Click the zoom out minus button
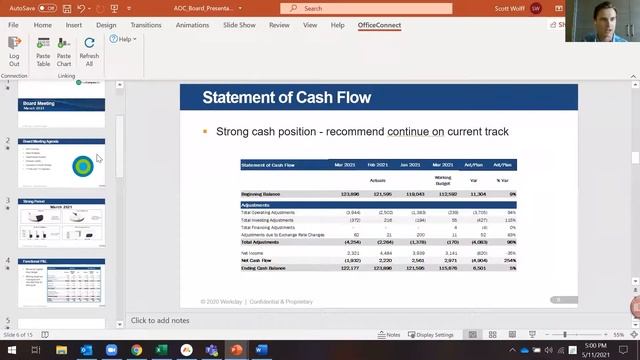Screen dimensions: 640x360 click(x=547, y=335)
